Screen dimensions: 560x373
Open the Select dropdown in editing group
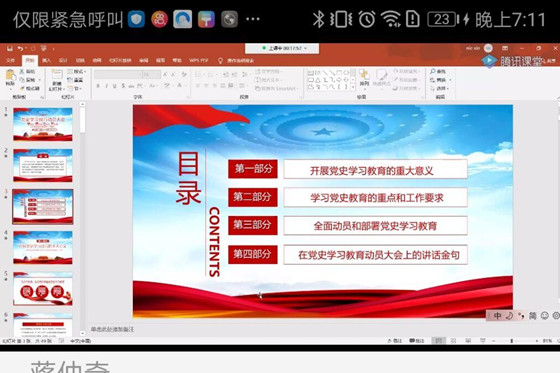tap(439, 88)
